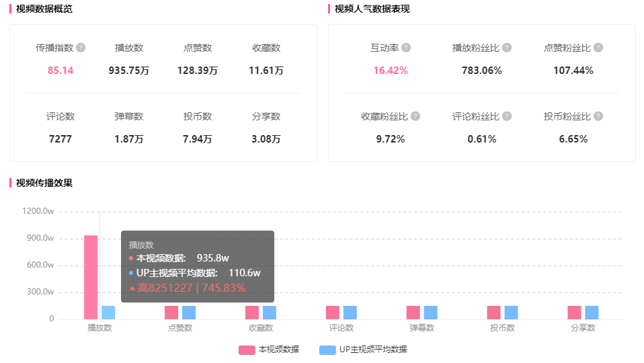
Task: Hide the UP主视频平均数据 legend series
Action: 363,350
